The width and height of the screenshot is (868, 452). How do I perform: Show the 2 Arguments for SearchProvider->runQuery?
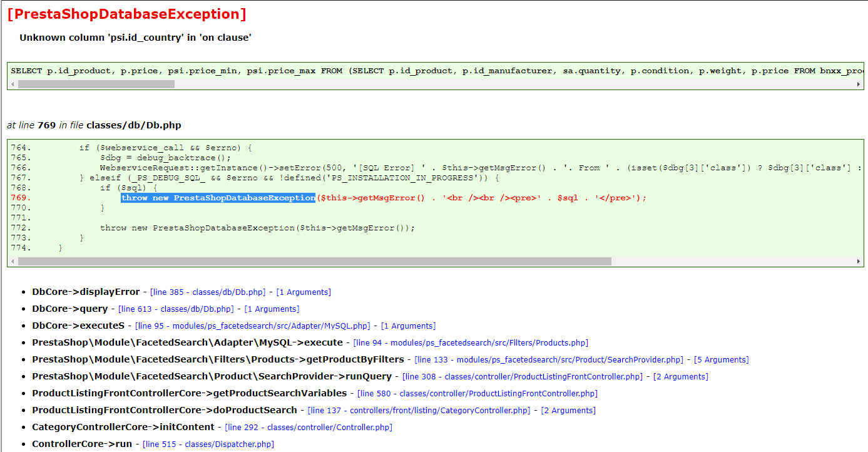[681, 377]
